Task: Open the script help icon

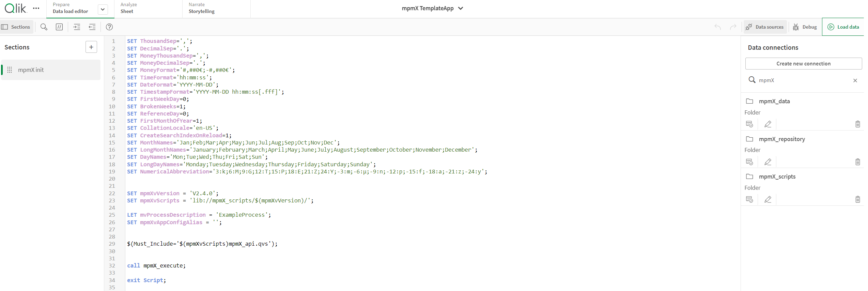Action: (109, 27)
